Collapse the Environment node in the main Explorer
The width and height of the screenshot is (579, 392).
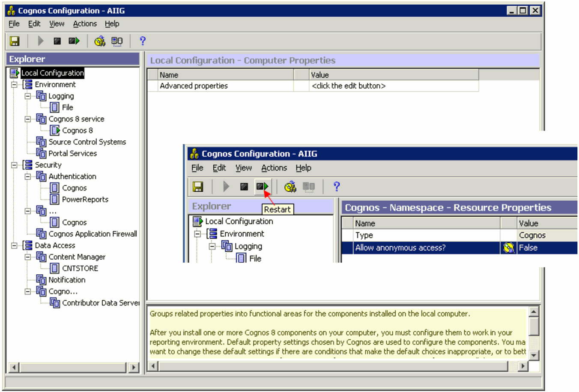pos(14,85)
